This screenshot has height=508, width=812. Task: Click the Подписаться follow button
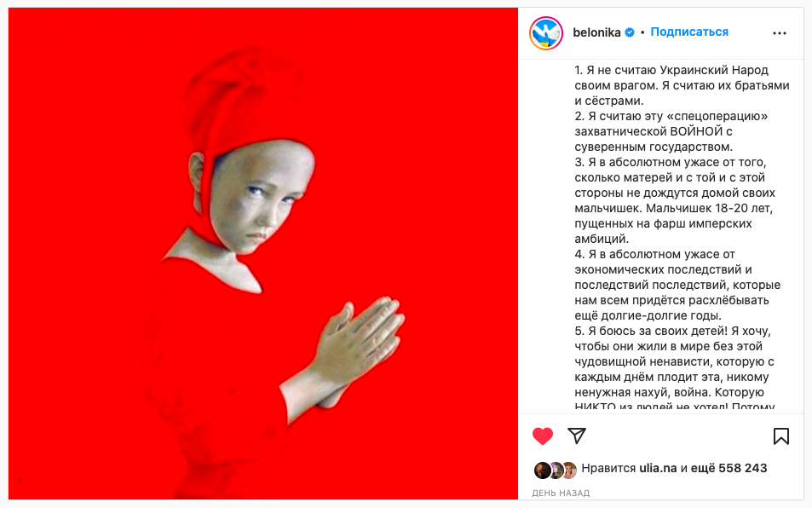coord(689,32)
